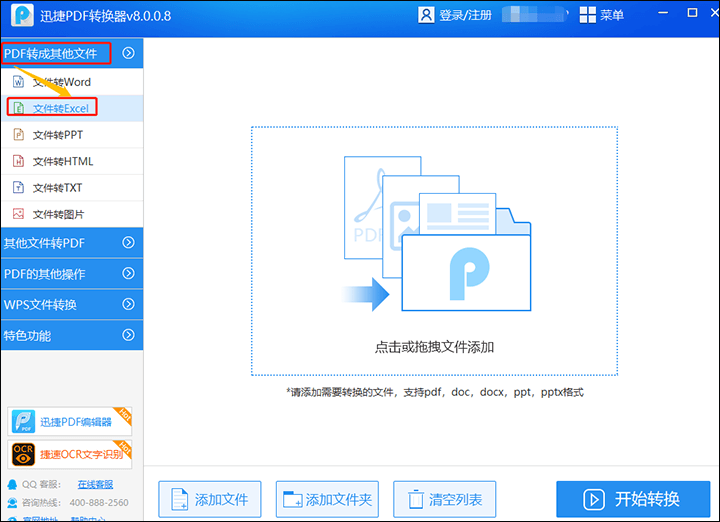Select PDF转成其他文件 section header
720x522 pixels.
tap(51, 54)
